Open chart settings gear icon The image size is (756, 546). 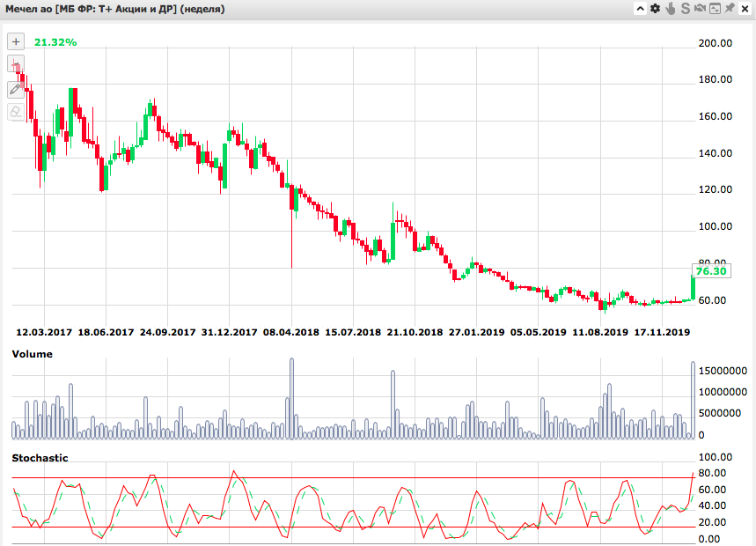655,9
